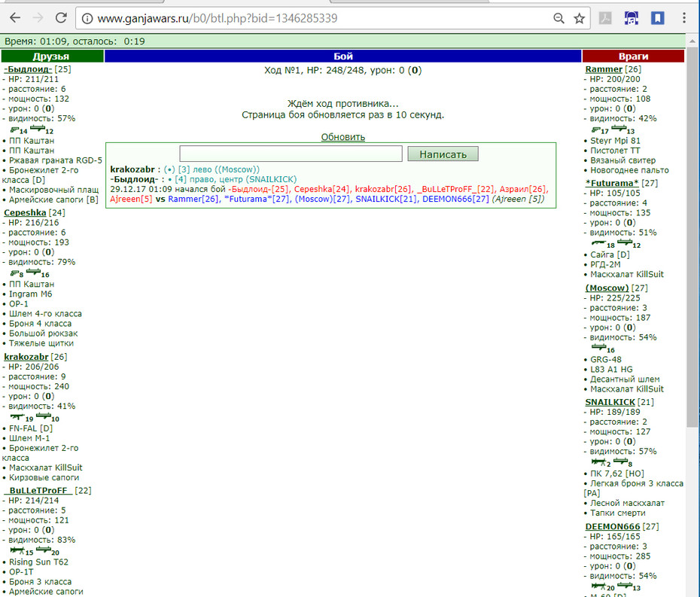Screen dimensions: 700x597
Task: Click *Futurama* weapon icon with 12
Action: click(625, 243)
